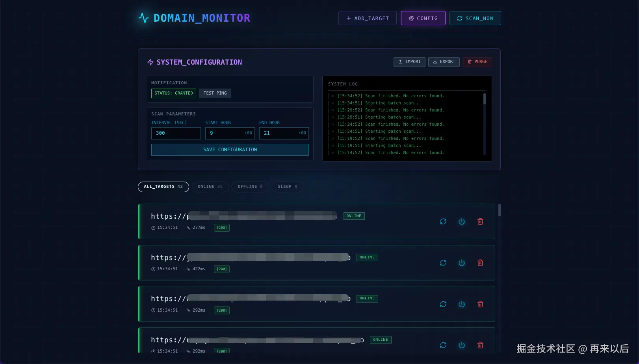The image size is (639, 364).
Task: Toggle the CONFIG panel button
Action: point(423,18)
